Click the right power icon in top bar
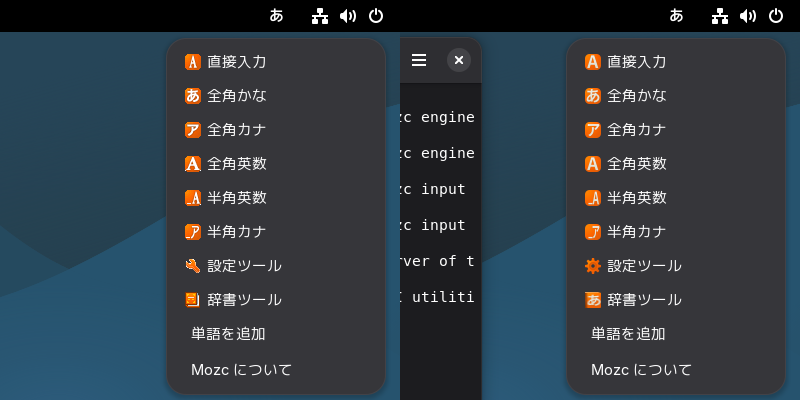Viewport: 800px width, 400px height. pos(776,16)
